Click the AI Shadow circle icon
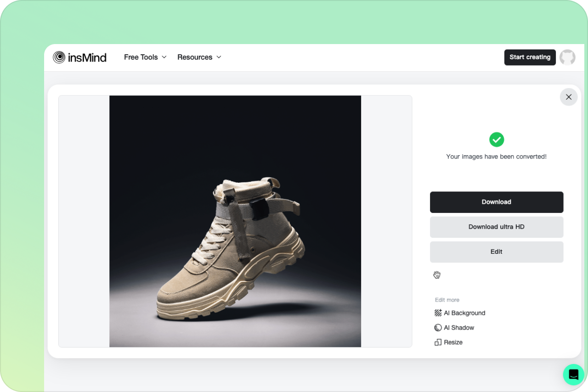 (x=438, y=328)
